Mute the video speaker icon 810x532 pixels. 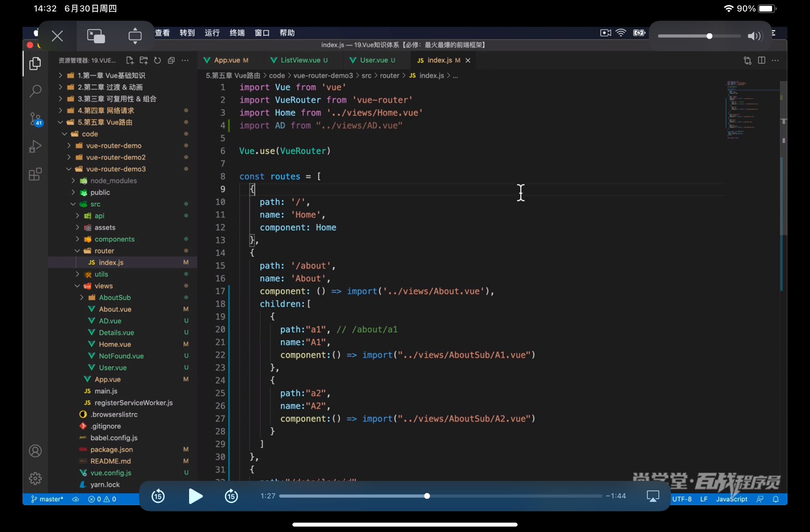(754, 36)
